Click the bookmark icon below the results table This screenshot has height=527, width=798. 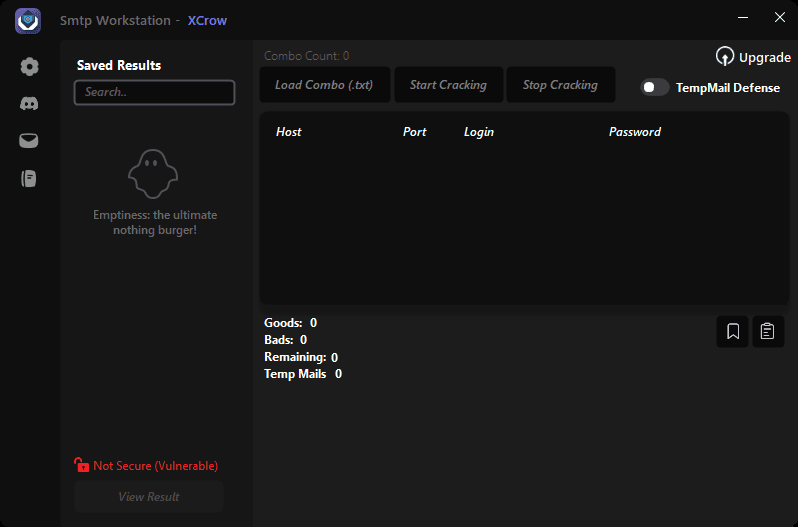(x=732, y=331)
